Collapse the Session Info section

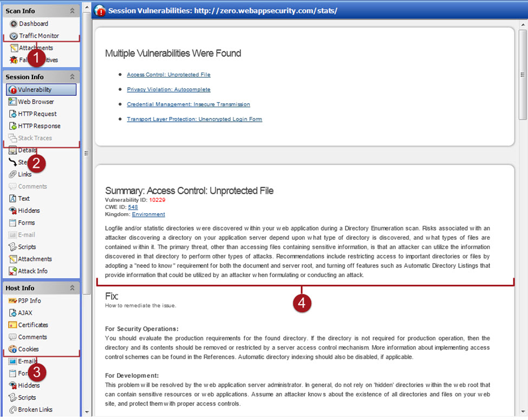(x=72, y=77)
